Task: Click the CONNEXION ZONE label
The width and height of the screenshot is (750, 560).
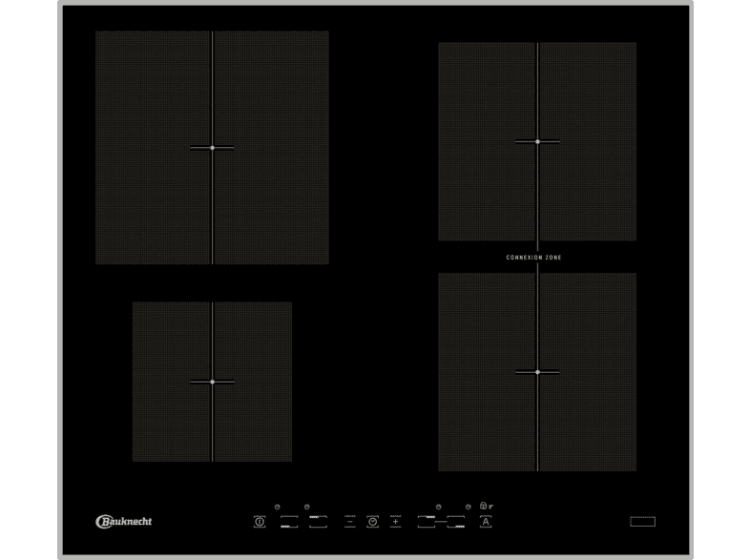Action: pos(537,258)
